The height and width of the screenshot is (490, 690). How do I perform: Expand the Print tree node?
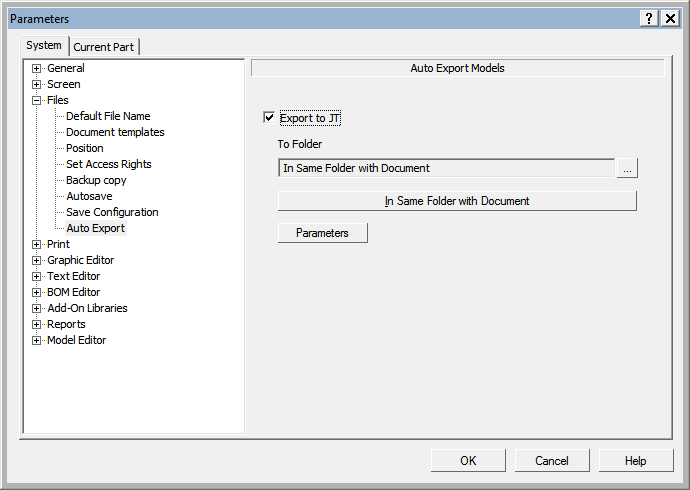[37, 244]
